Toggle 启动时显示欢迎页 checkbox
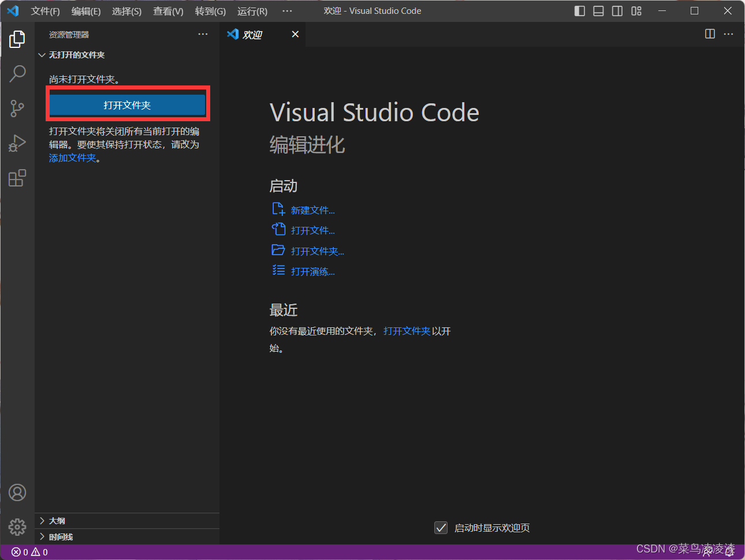This screenshot has height=560, width=745. click(441, 528)
